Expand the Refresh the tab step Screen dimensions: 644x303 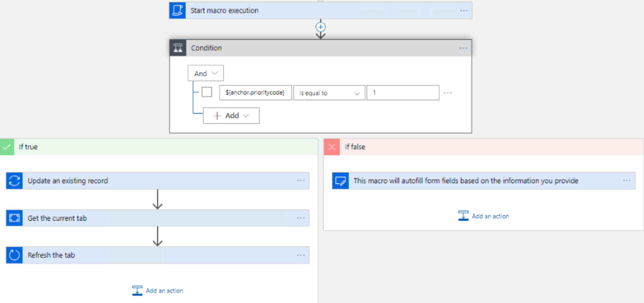(158, 255)
